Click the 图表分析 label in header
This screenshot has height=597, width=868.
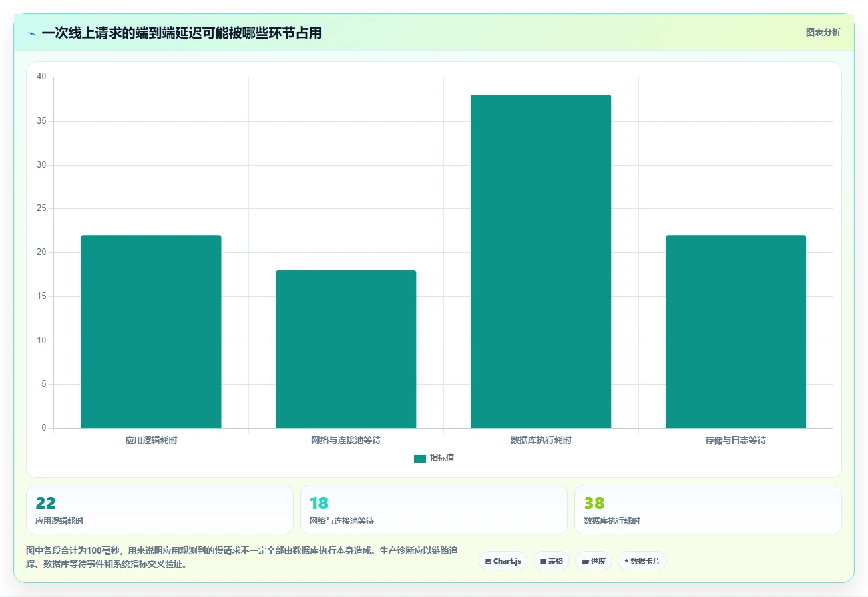click(x=823, y=32)
